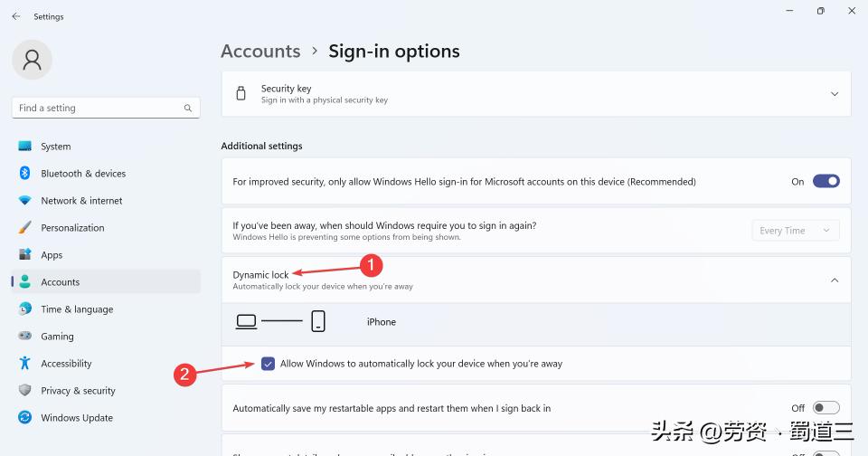The image size is (868, 456).
Task: Click the Find a setting search box
Action: click(x=106, y=108)
